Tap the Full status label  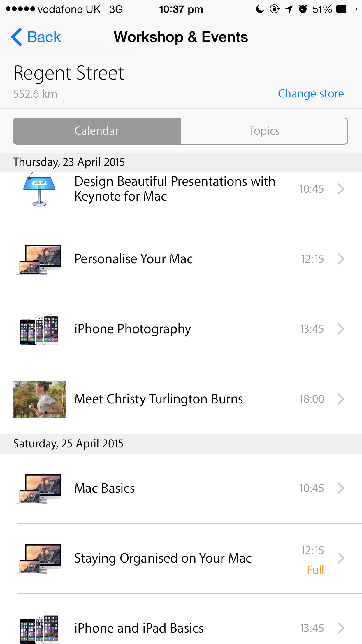coord(315,570)
